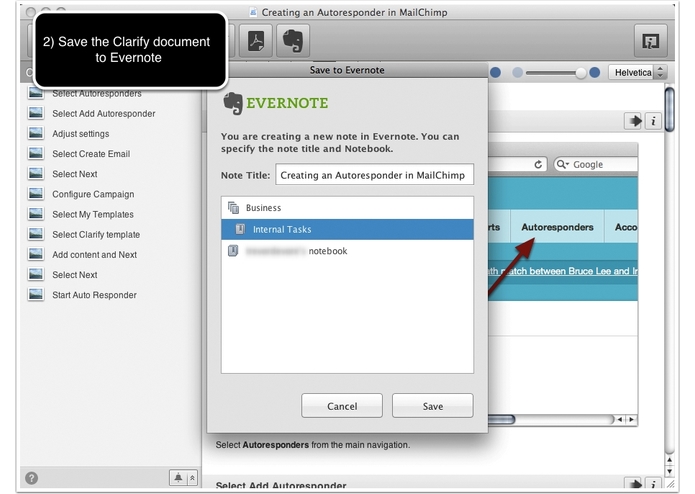Viewport: 695px width, 494px height.
Task: Click the step text below the screenshot mentioning Autoresponders
Action: point(312,445)
